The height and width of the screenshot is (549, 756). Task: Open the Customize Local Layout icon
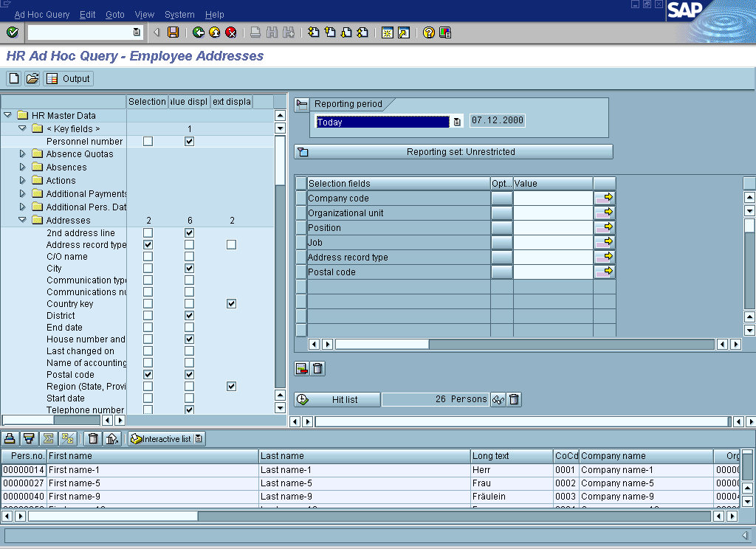point(445,32)
